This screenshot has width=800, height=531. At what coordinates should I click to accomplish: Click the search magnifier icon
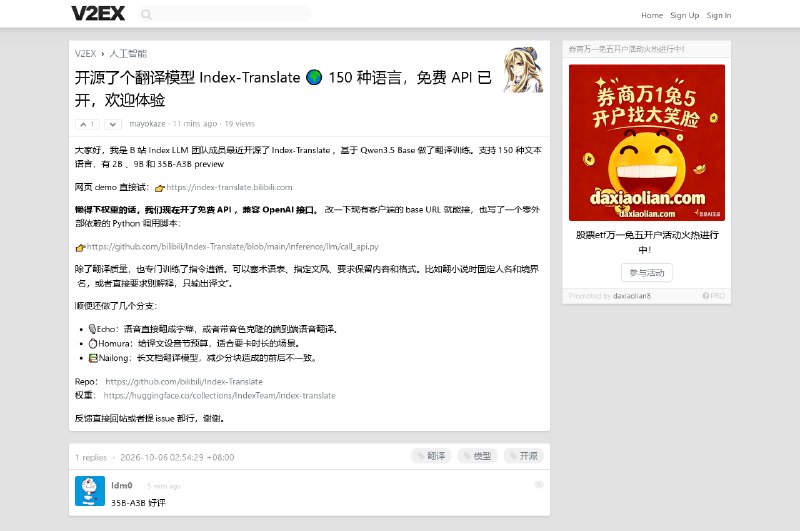pyautogui.click(x=146, y=15)
